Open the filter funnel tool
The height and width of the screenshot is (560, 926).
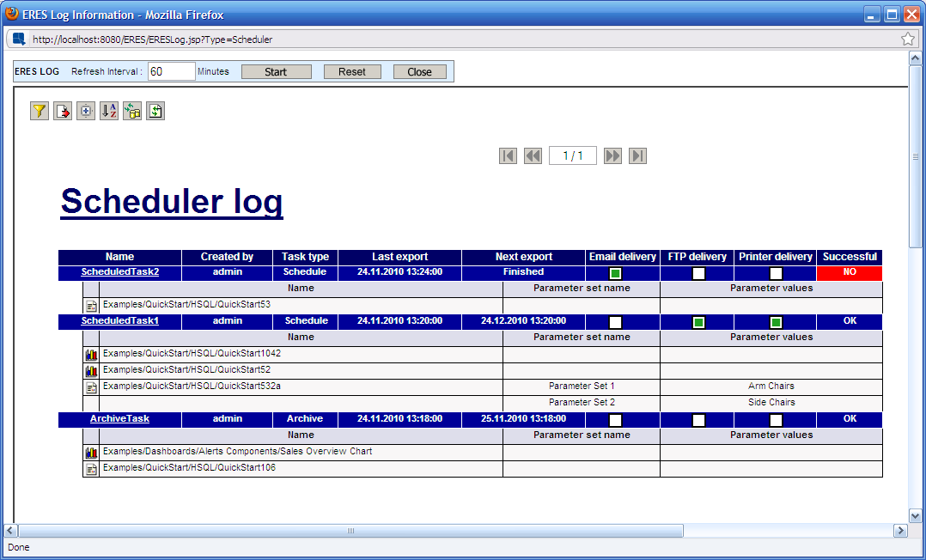pyautogui.click(x=40, y=111)
